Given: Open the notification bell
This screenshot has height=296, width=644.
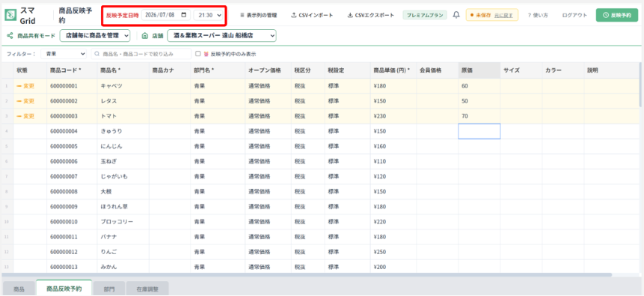Looking at the screenshot, I should click(456, 15).
